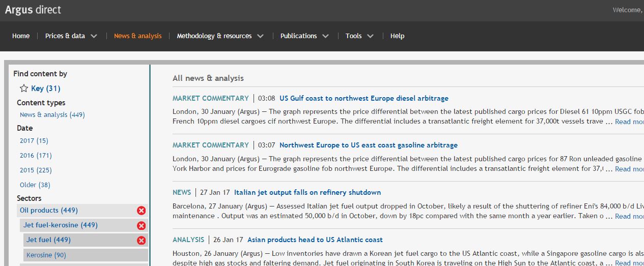This screenshot has width=644, height=266.
Task: Expand the Prices & data dropdown arrow
Action: (x=94, y=36)
